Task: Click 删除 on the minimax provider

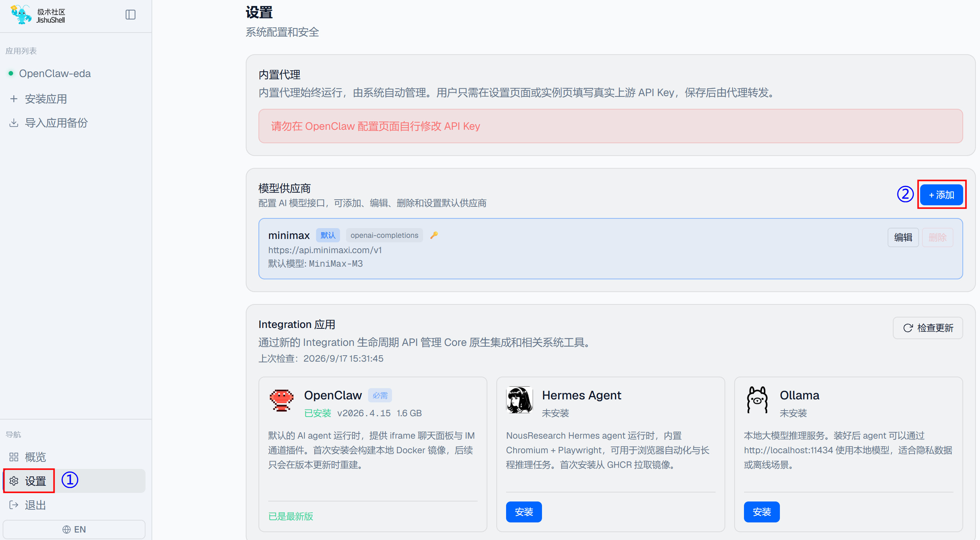Action: 937,237
